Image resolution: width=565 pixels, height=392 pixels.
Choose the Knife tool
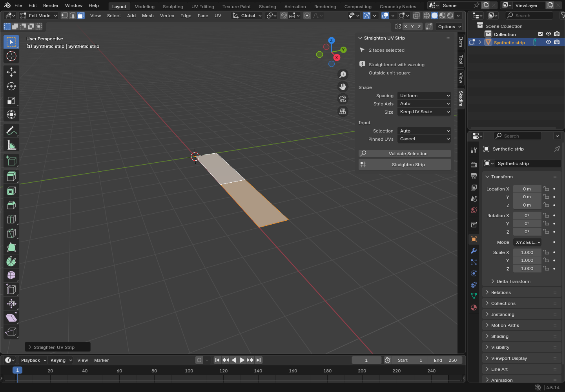click(11, 233)
